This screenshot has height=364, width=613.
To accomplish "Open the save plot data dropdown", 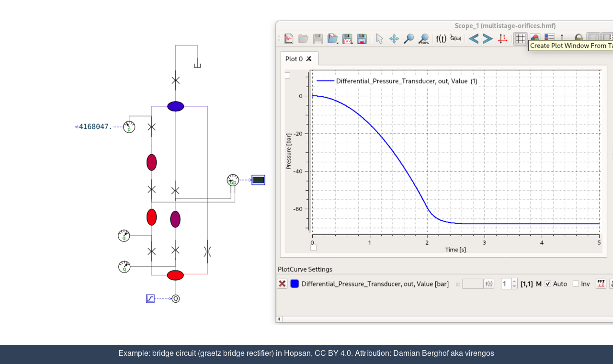I will click(x=348, y=39).
